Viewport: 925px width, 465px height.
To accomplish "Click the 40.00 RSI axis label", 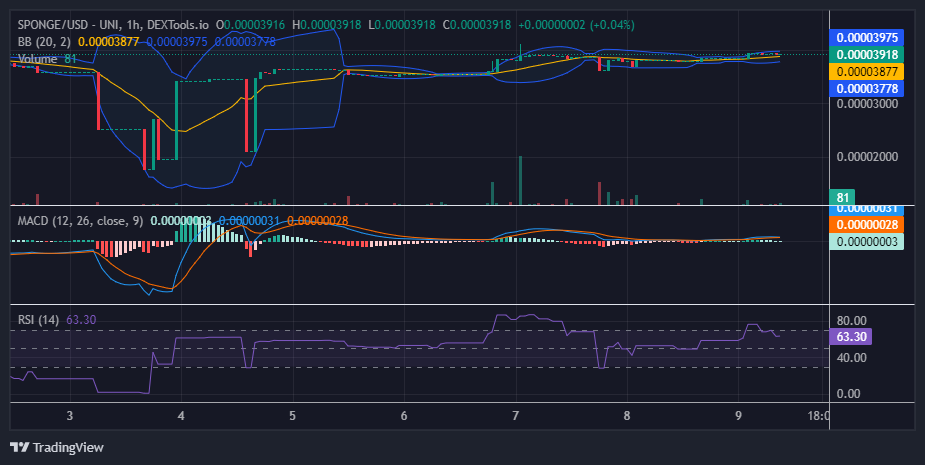I will 851,358.
